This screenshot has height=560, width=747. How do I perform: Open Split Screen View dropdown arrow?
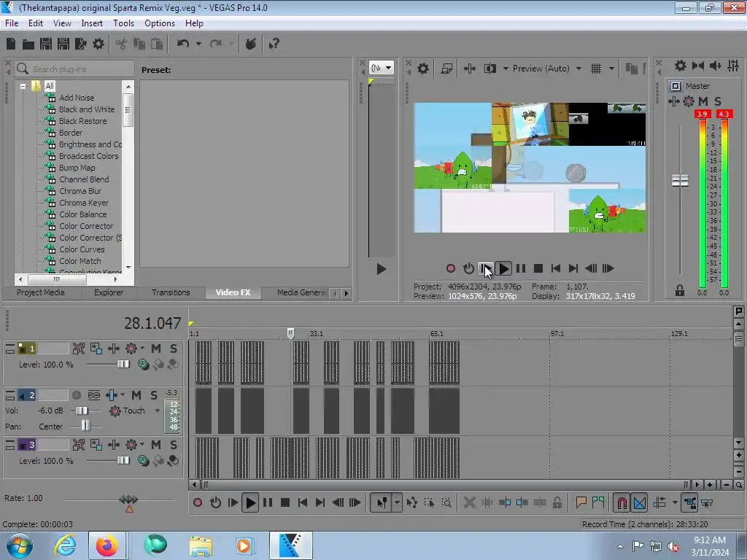pyautogui.click(x=506, y=69)
